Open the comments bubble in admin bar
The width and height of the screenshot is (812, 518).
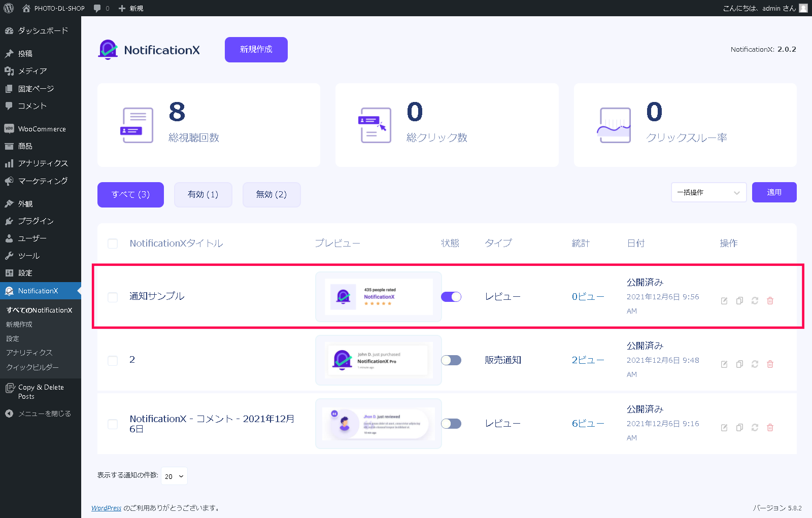(101, 8)
